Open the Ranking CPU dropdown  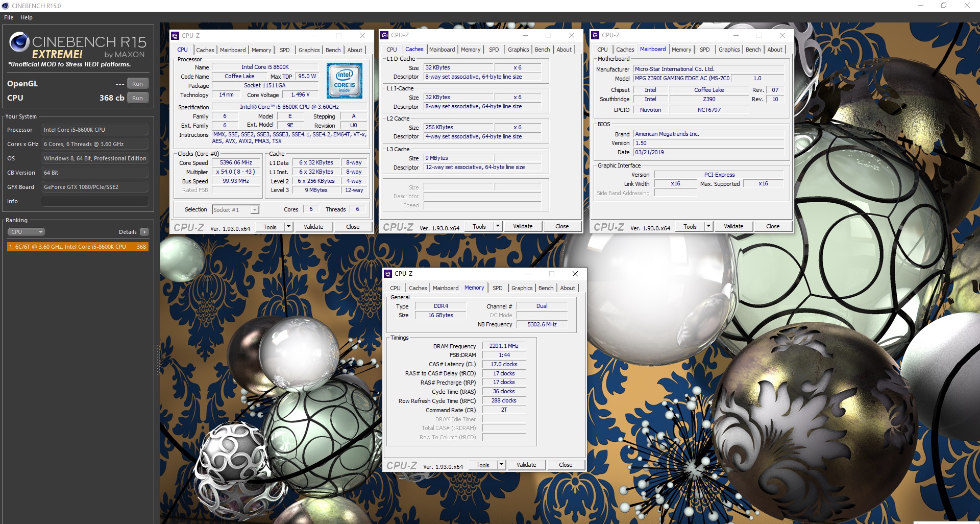coord(26,232)
